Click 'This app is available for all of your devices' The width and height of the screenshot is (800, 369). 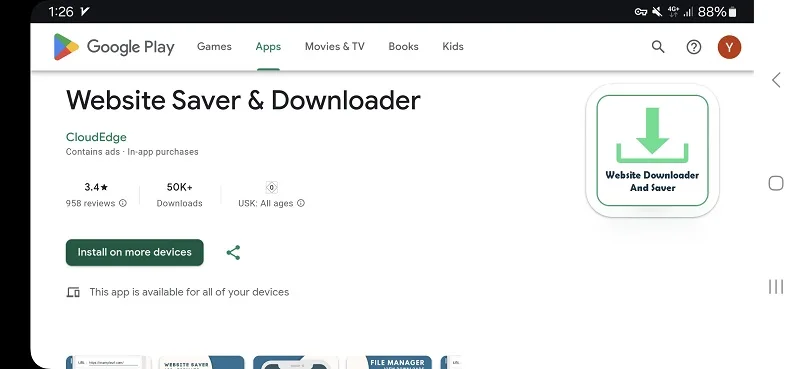click(x=189, y=292)
